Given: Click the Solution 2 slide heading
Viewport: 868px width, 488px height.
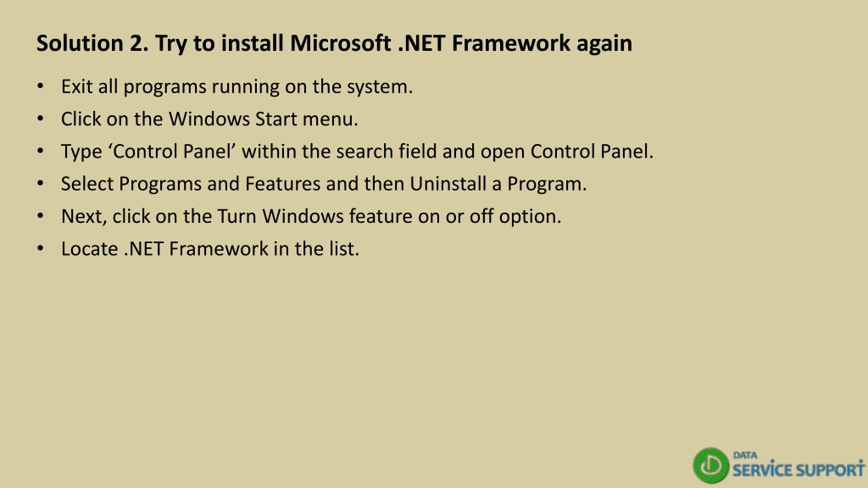Looking at the screenshot, I should tap(334, 43).
